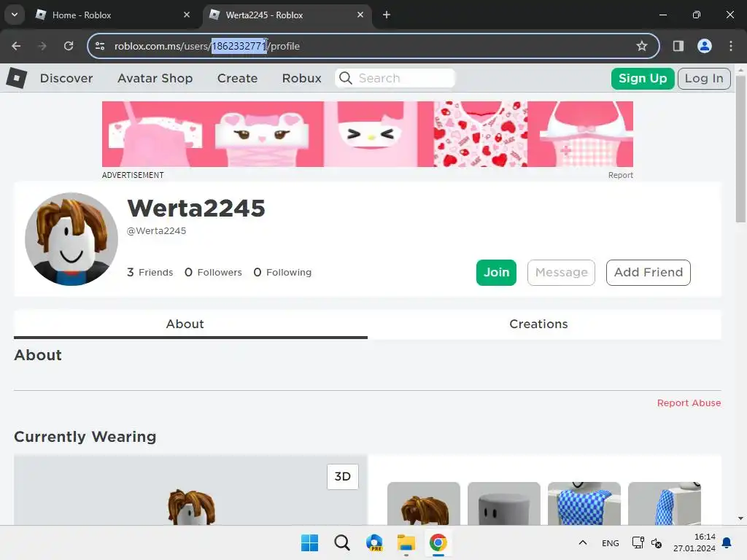Open Windows taskbar search
This screenshot has height=560, width=747.
(x=341, y=542)
